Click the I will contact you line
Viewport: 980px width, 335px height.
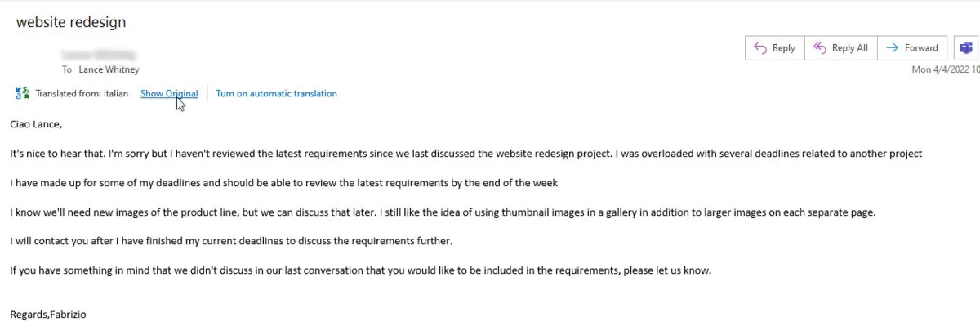tap(230, 241)
